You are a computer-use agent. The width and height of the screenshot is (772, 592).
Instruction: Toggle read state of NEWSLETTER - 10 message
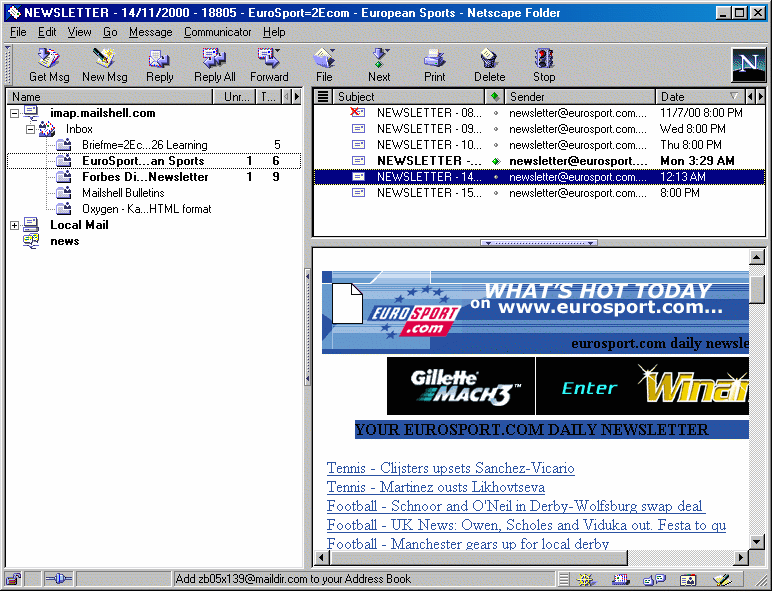[x=496, y=145]
